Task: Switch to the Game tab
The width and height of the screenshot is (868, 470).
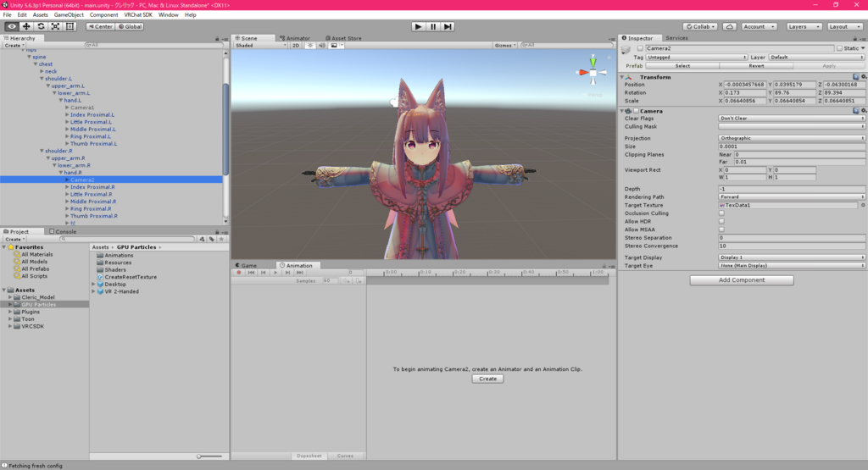Action: pyautogui.click(x=246, y=265)
